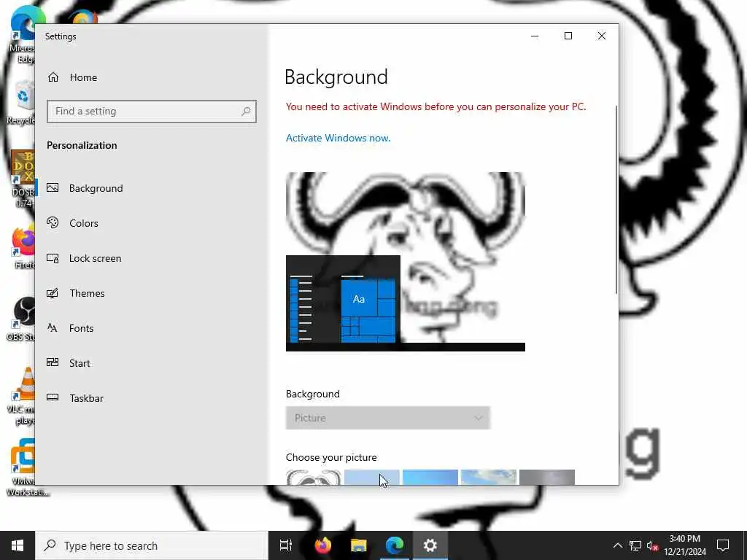This screenshot has width=747, height=560.
Task: Click the muted volume tray icon
Action: point(652,545)
